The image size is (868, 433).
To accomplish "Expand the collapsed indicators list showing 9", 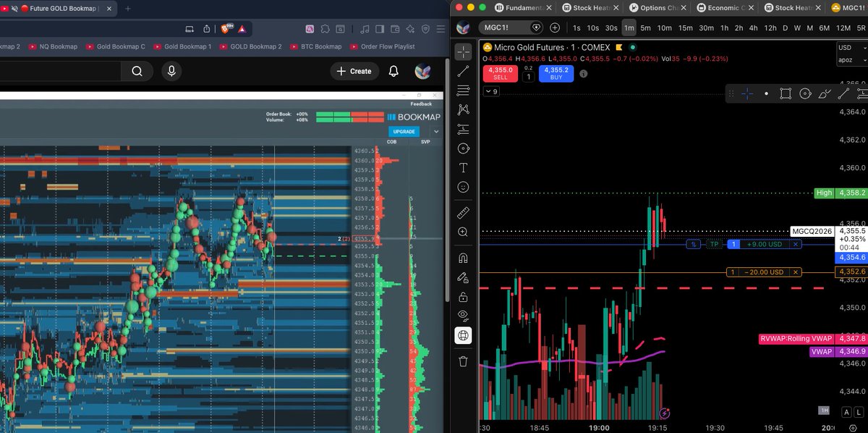I will (x=492, y=91).
